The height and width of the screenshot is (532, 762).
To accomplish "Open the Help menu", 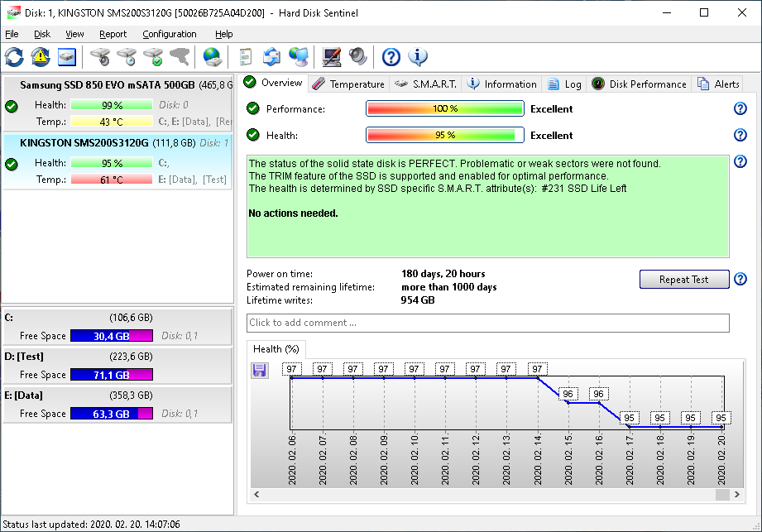I will [x=223, y=34].
